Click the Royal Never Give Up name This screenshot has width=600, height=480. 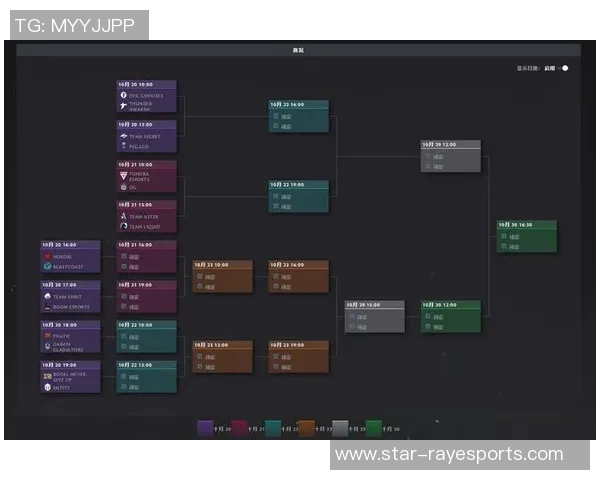[x=69, y=377]
